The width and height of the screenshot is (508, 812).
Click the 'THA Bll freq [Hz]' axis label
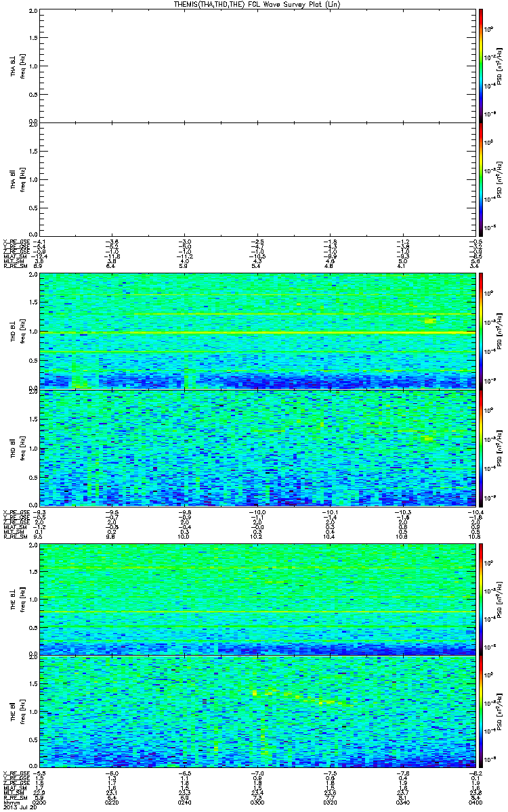tap(18, 179)
